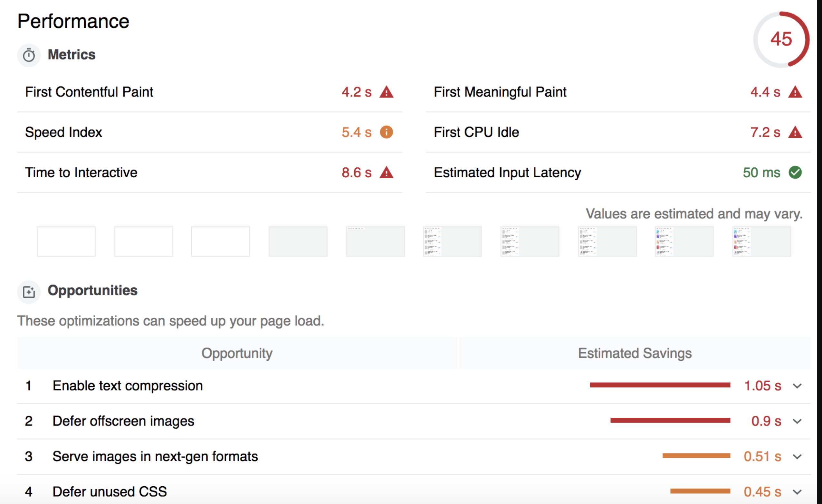Screen dimensions: 822x504
Task: Click the performance score gauge showing 45
Action: point(781,39)
